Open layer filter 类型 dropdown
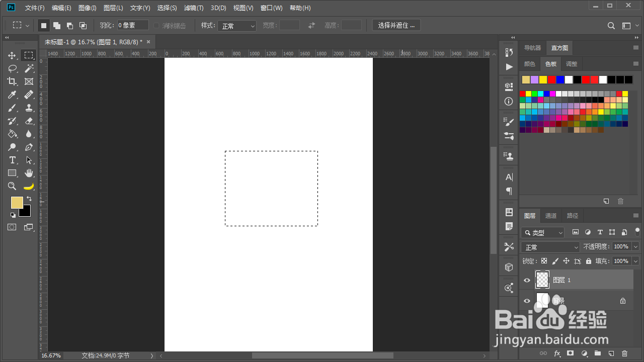The width and height of the screenshot is (644, 362). [543, 232]
